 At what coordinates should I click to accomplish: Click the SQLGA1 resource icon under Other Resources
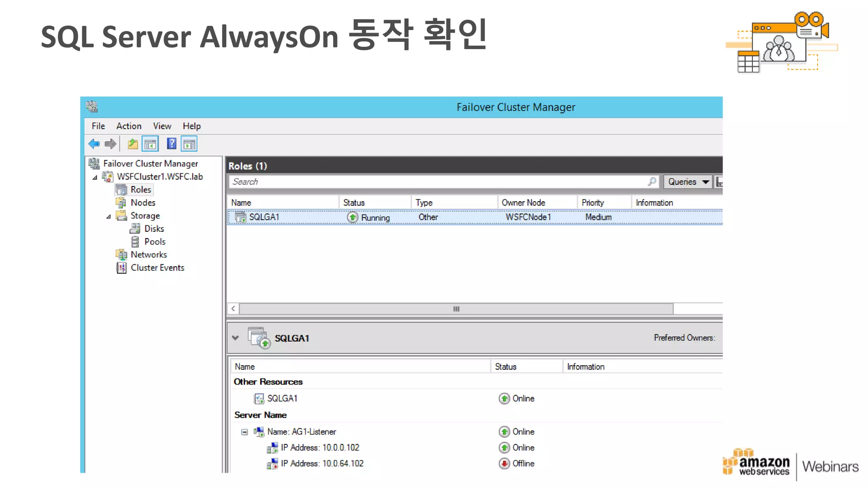click(259, 399)
